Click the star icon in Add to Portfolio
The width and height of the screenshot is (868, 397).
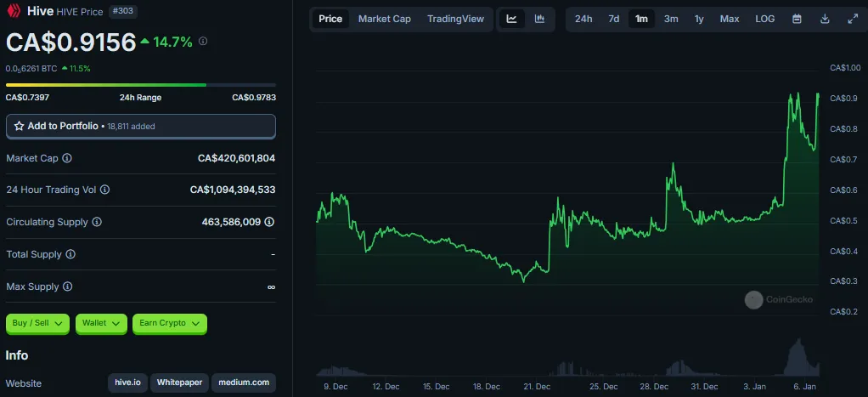pos(19,126)
